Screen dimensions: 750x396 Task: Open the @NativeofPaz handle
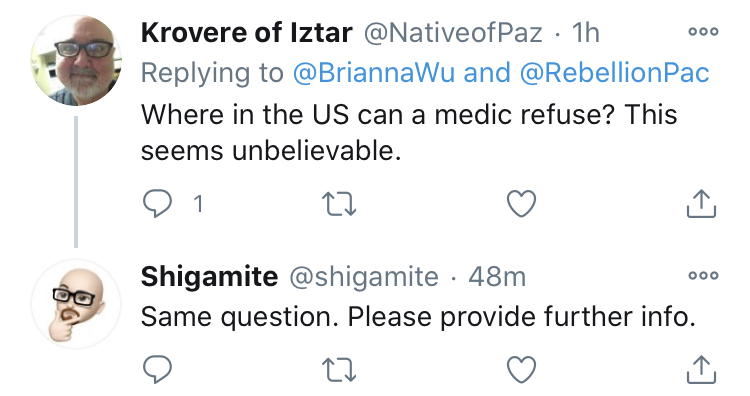coord(453,33)
